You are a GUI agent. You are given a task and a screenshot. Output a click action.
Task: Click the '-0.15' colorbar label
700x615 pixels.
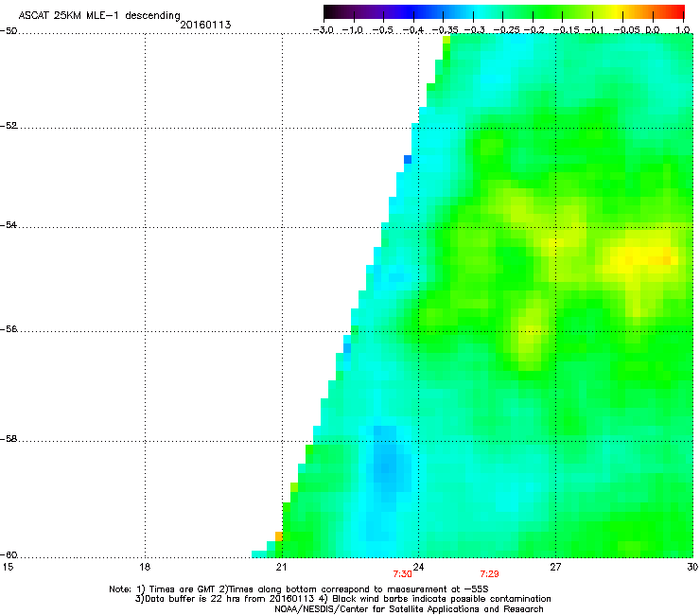(565, 30)
